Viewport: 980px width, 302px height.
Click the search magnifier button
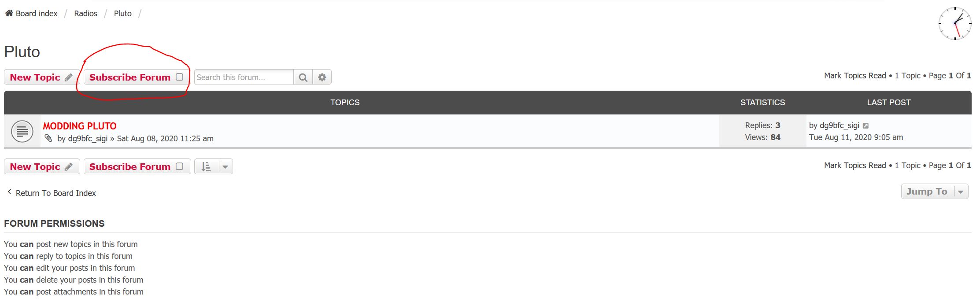(x=303, y=77)
